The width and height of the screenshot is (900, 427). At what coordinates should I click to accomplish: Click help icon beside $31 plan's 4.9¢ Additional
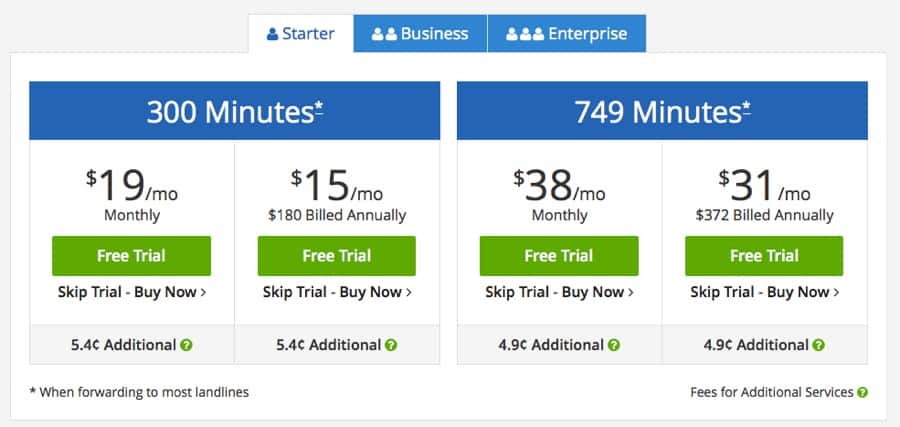coord(818,345)
